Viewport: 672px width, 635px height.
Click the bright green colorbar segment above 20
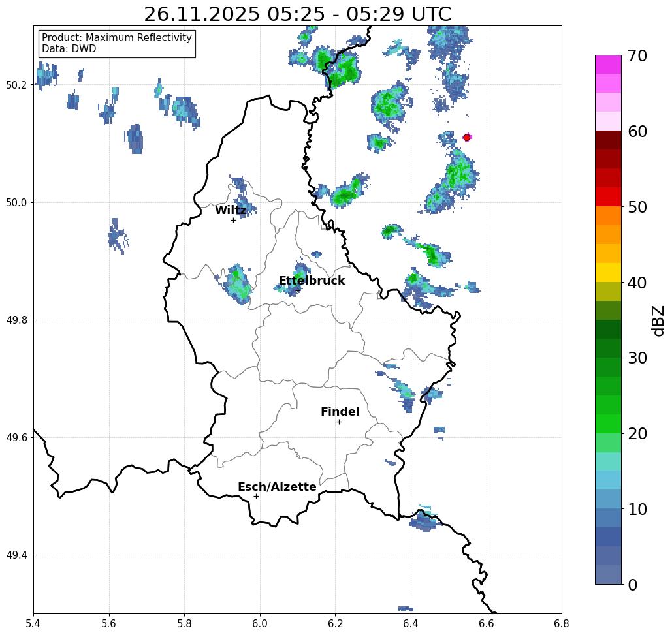click(x=608, y=424)
